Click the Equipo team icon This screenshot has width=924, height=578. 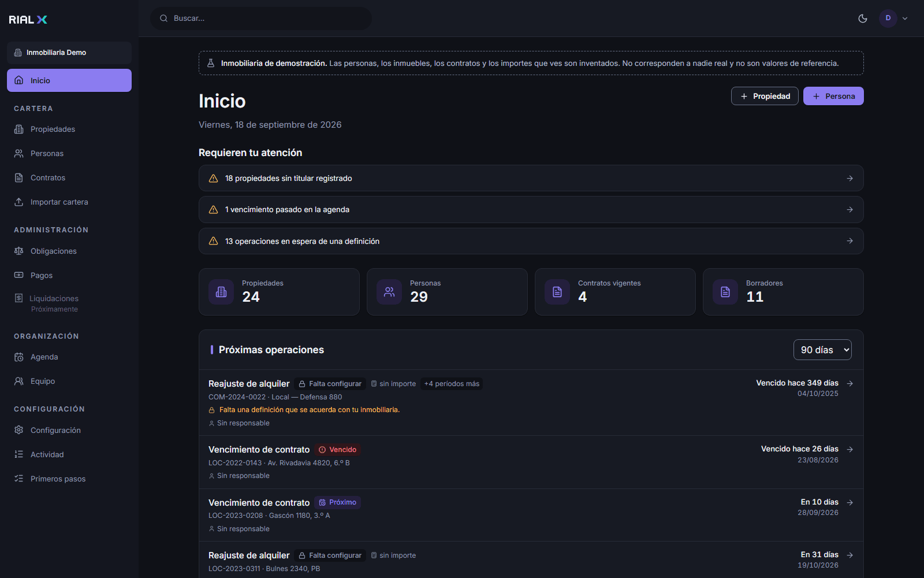[19, 381]
